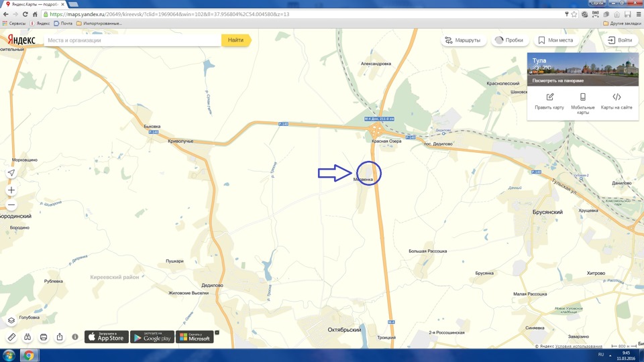Click the browser forward arrow
644x362 pixels.
pyautogui.click(x=15, y=14)
